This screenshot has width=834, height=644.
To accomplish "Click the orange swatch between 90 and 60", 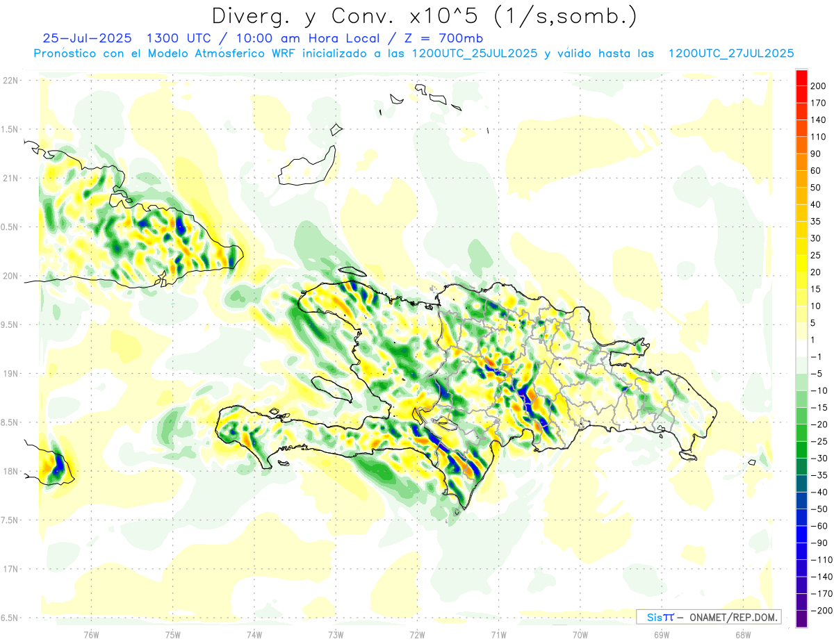I will pyautogui.click(x=801, y=162).
